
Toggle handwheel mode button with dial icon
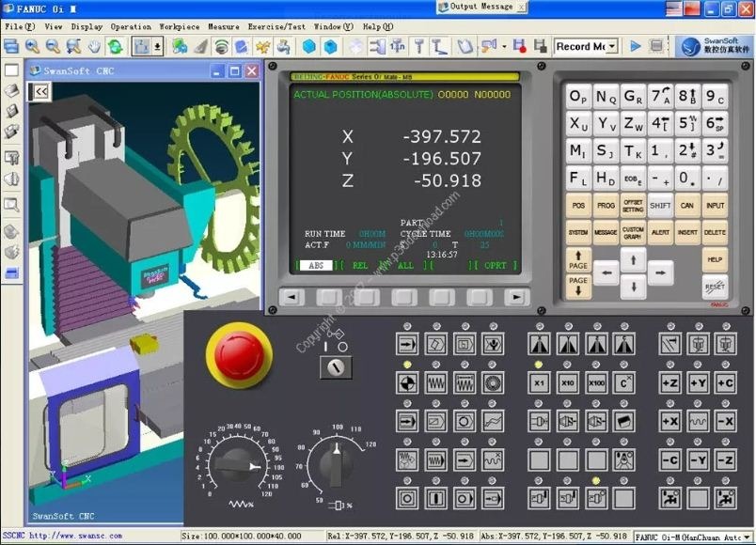tap(494, 383)
